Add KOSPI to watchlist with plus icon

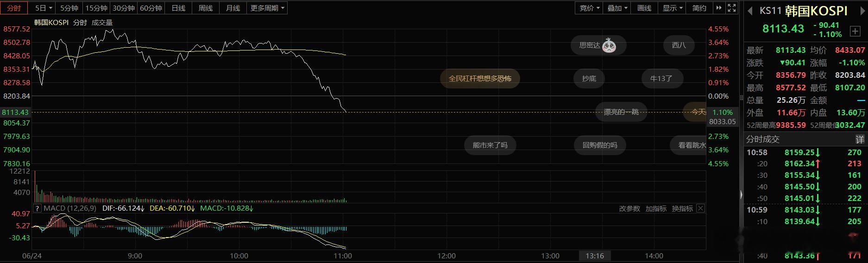point(855,31)
